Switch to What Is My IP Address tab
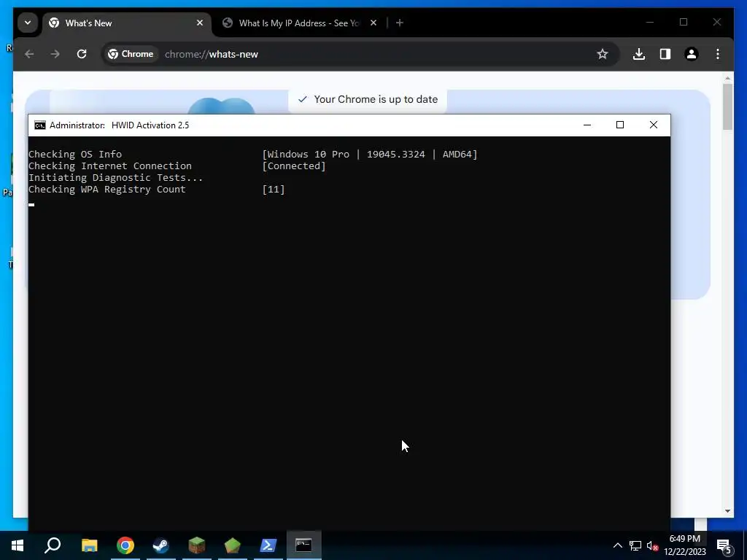This screenshot has width=747, height=560. click(x=300, y=23)
